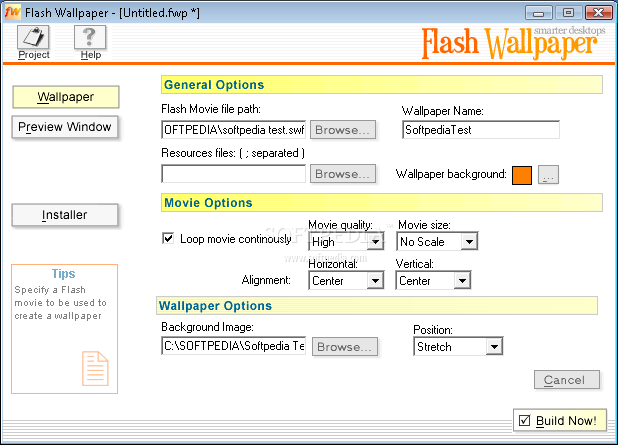The height and width of the screenshot is (445, 618).
Task: Open the Position Stretch dropdown
Action: click(458, 346)
